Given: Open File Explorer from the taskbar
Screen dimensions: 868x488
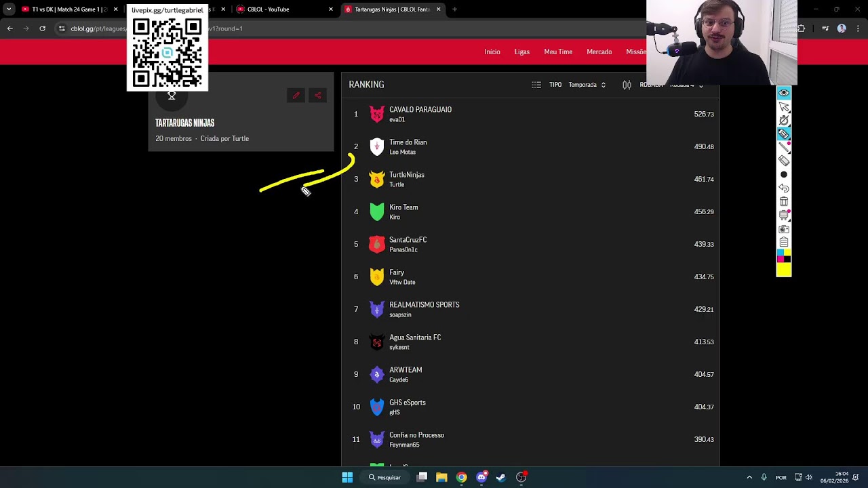Looking at the screenshot, I should click(441, 477).
